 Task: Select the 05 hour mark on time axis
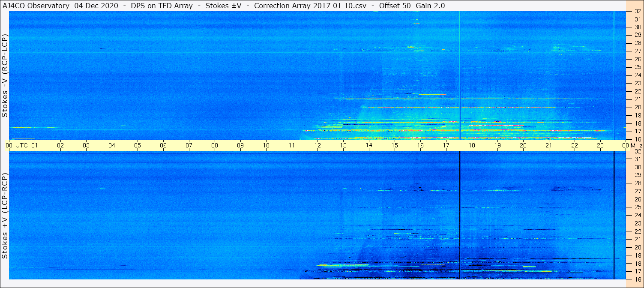[x=138, y=145]
